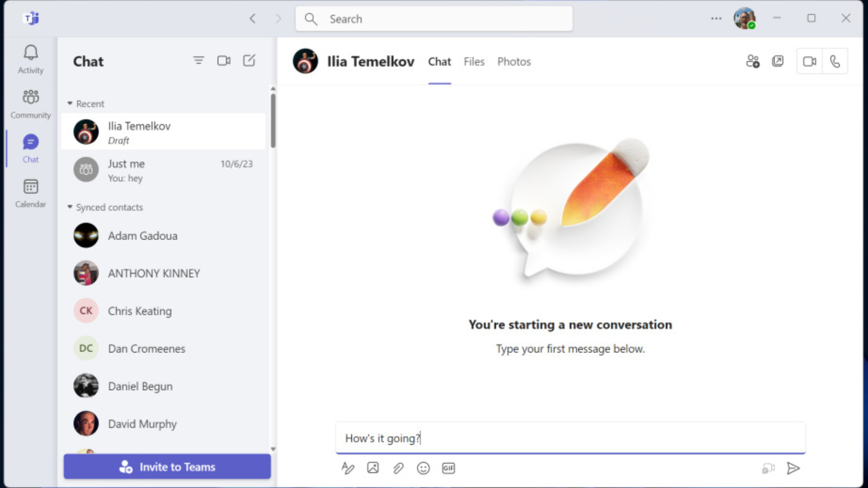Open the GIF picker
The width and height of the screenshot is (868, 488).
[x=448, y=468]
